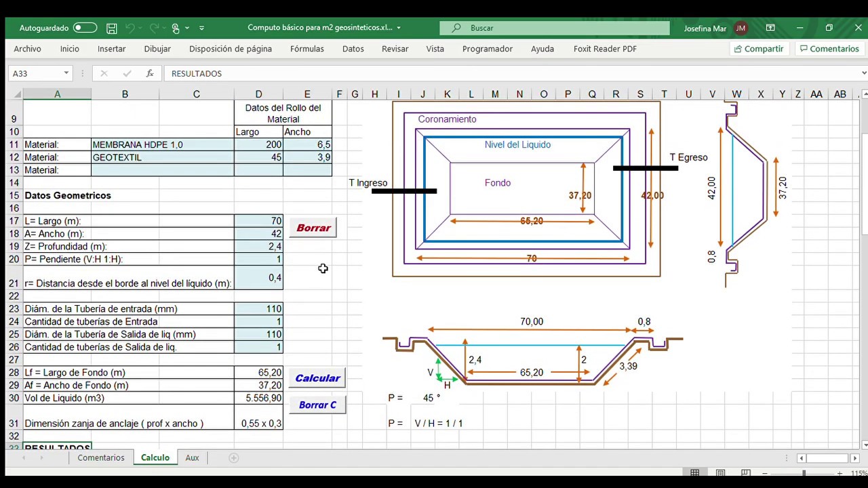Switch to the Insertar tab

pyautogui.click(x=111, y=49)
